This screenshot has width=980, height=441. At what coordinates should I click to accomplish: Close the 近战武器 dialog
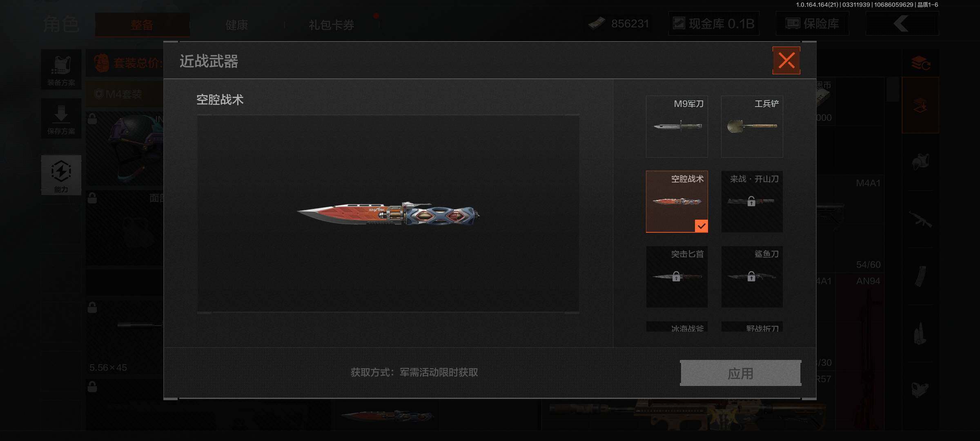[786, 60]
